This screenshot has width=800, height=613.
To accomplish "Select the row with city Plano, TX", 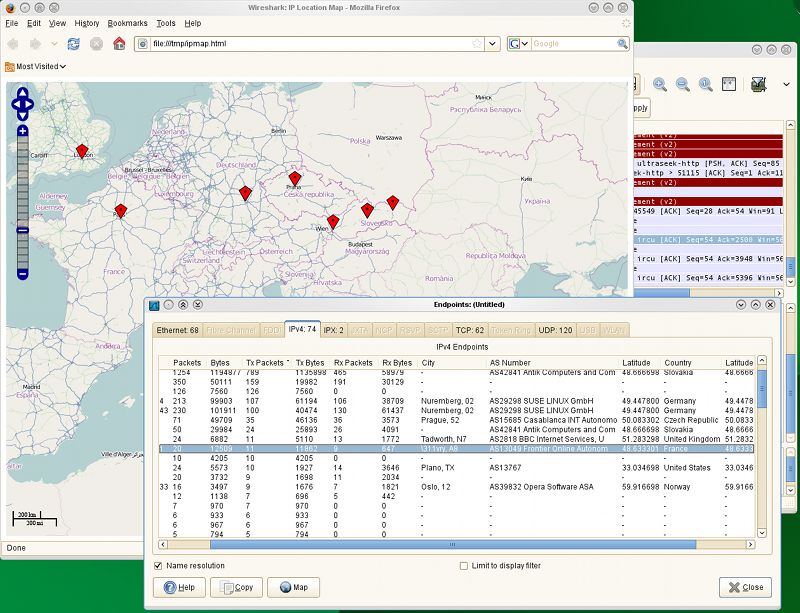I will (457, 468).
